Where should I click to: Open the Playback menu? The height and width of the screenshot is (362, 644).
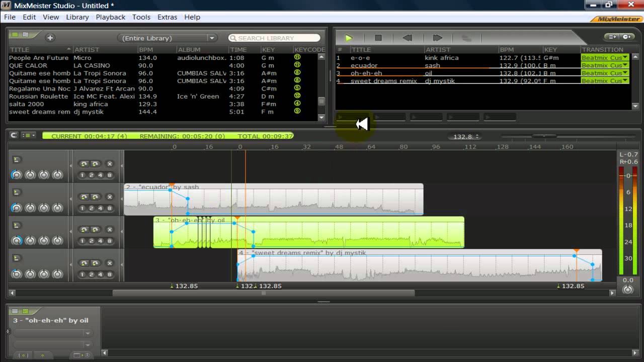[x=111, y=17]
